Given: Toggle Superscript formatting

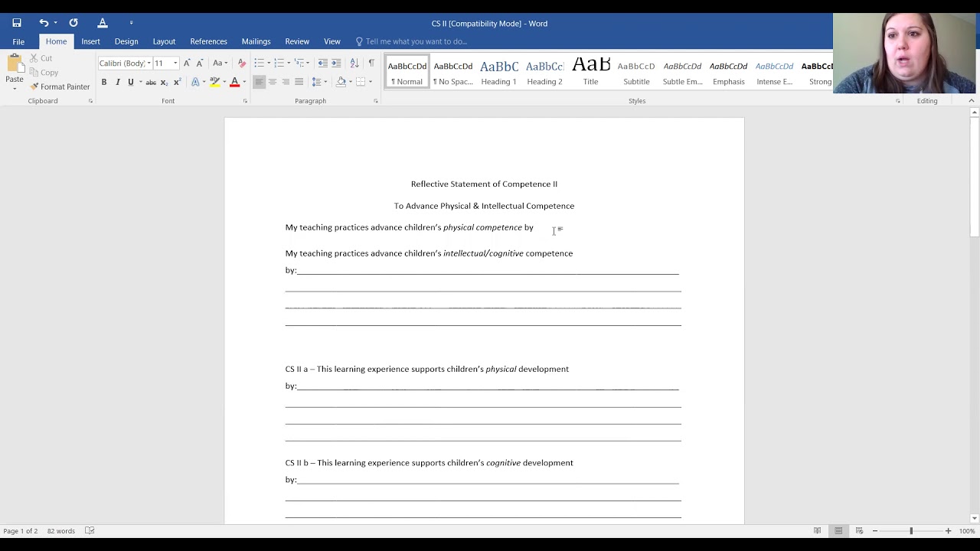Looking at the screenshot, I should pyautogui.click(x=178, y=82).
